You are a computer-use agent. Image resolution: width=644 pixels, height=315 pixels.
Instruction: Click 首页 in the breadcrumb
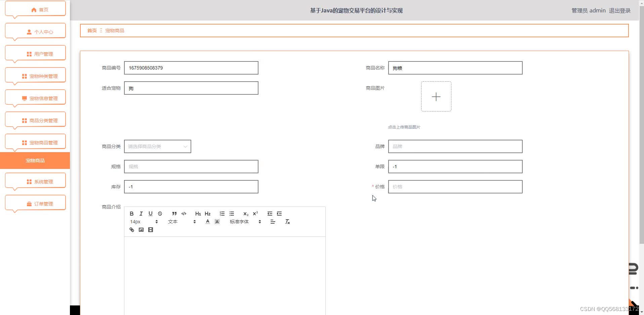point(92,31)
